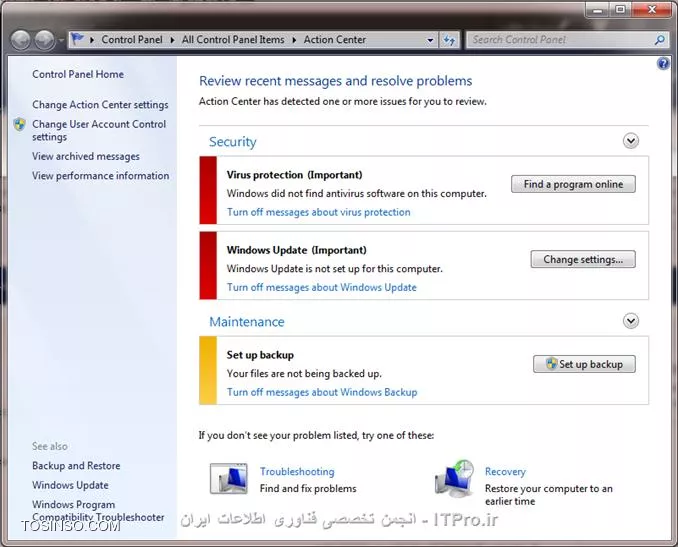Click the Recovery computer clock icon
Image resolution: width=678 pixels, height=547 pixels.
click(454, 479)
